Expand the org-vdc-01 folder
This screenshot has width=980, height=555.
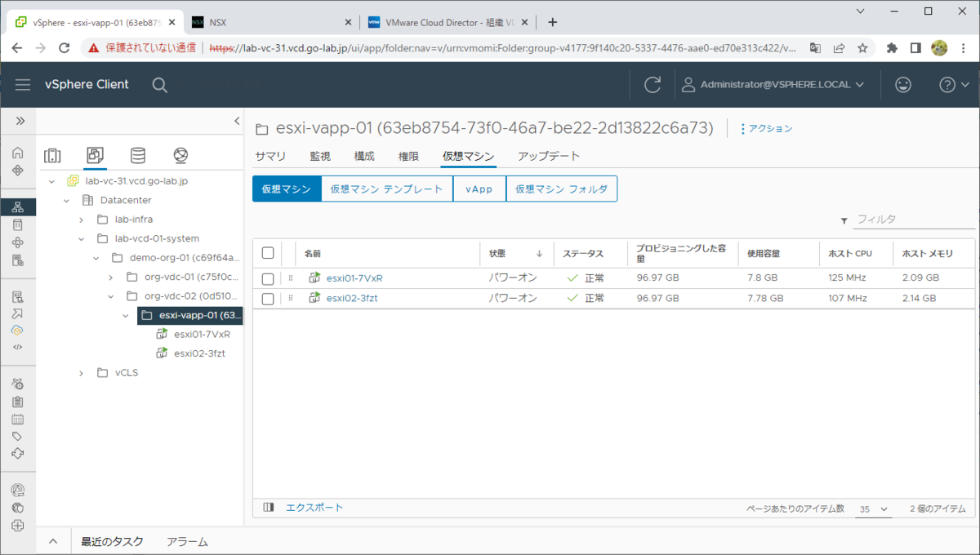click(x=110, y=277)
